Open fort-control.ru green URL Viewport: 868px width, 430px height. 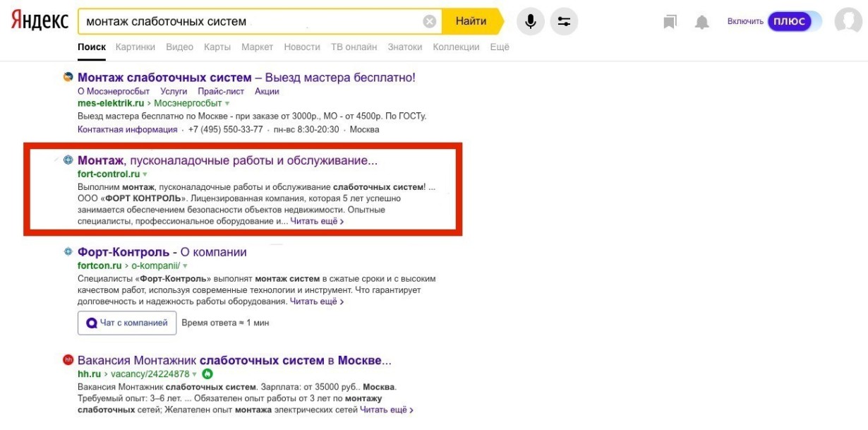109,174
